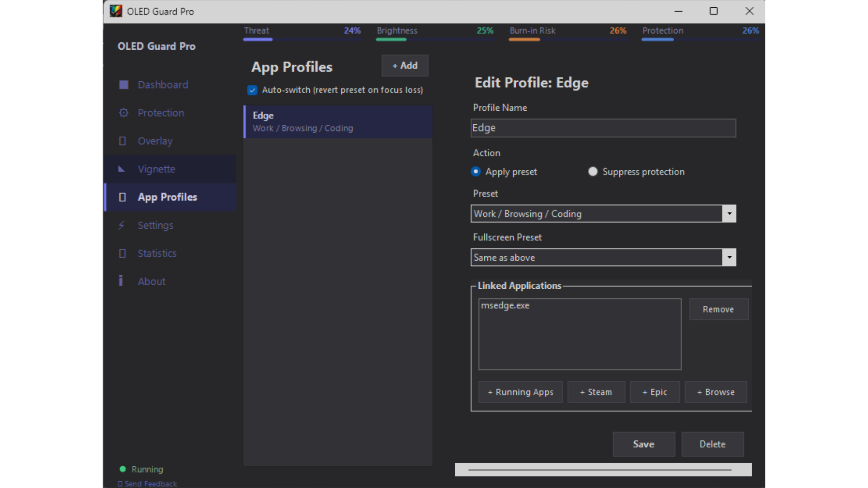
Task: Select the Protection shield icon in sidebar
Action: pyautogui.click(x=123, y=113)
